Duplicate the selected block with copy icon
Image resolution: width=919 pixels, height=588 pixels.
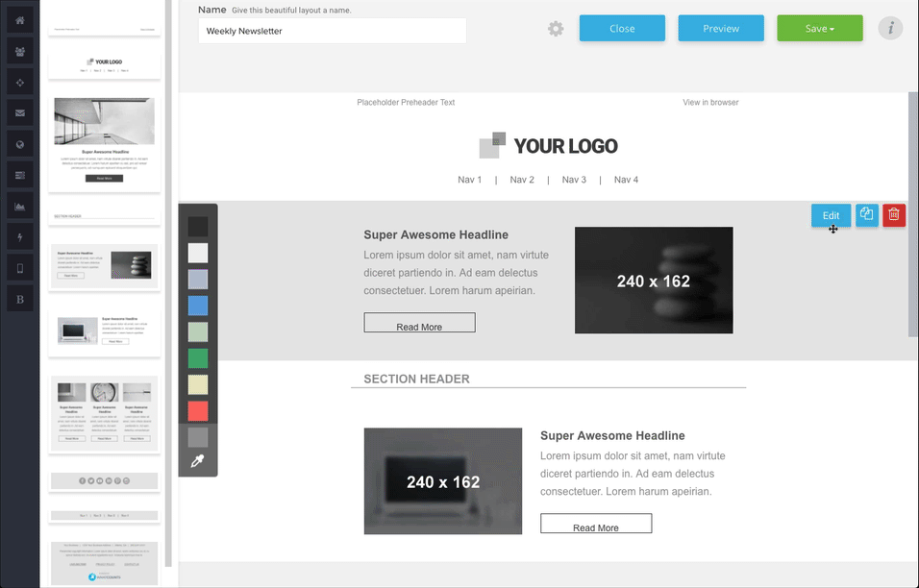tap(867, 215)
